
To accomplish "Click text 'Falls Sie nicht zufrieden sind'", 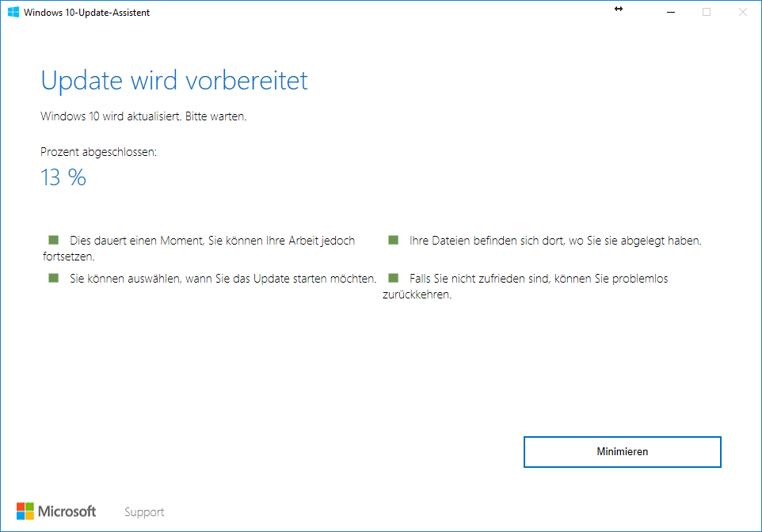I will point(480,279).
